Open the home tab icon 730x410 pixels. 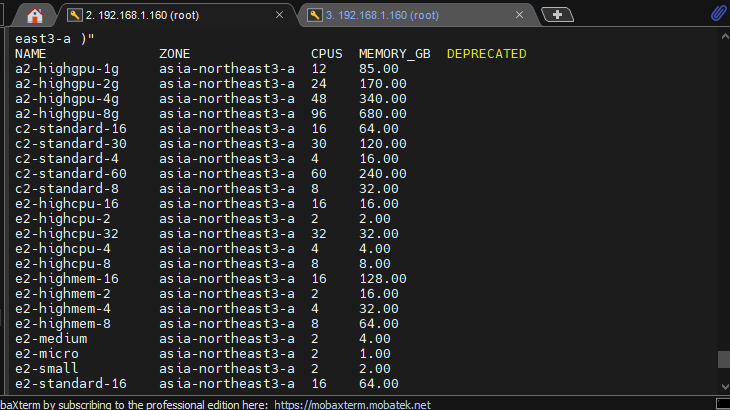coord(35,15)
